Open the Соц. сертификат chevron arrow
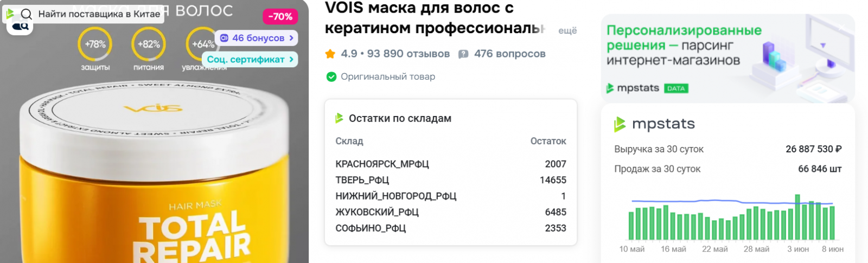Viewport: 868px width, 263px height. tap(291, 59)
